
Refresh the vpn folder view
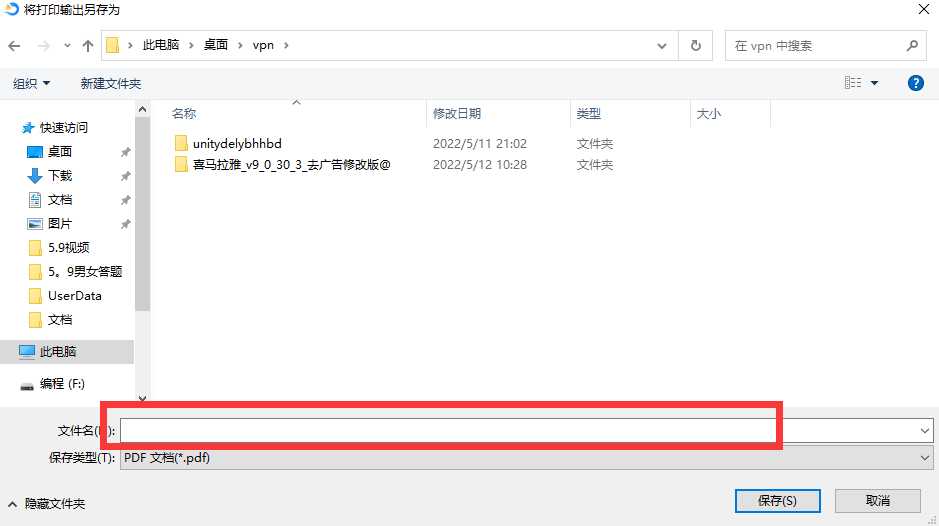695,46
